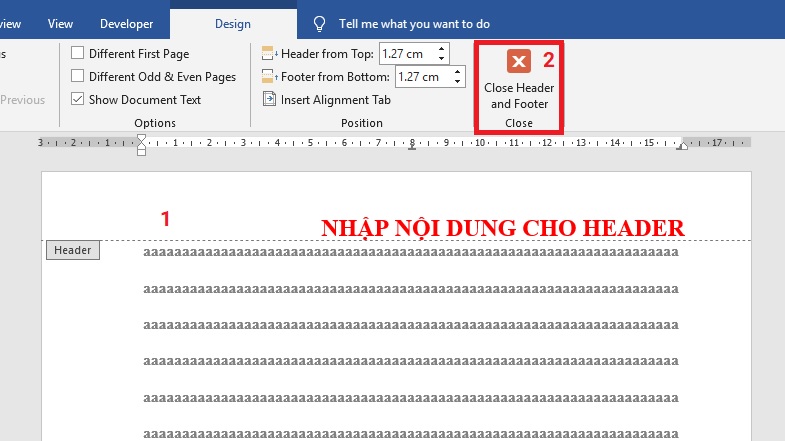This screenshot has width=785, height=441.
Task: Open the View ribbon tab
Action: 61,23
